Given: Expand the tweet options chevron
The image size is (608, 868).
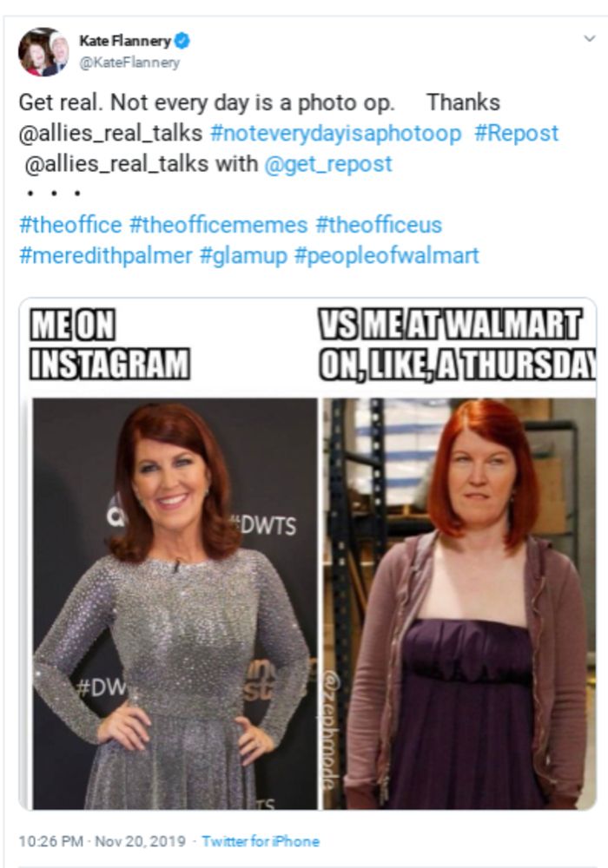Looking at the screenshot, I should point(590,38).
